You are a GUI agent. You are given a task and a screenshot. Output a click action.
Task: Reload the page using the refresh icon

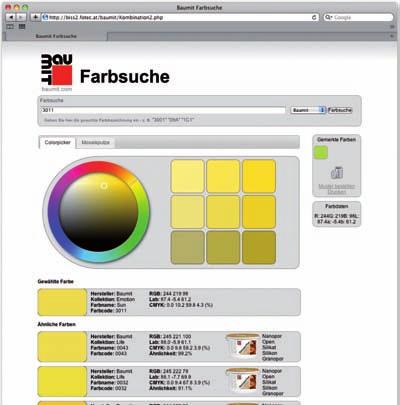(314, 17)
